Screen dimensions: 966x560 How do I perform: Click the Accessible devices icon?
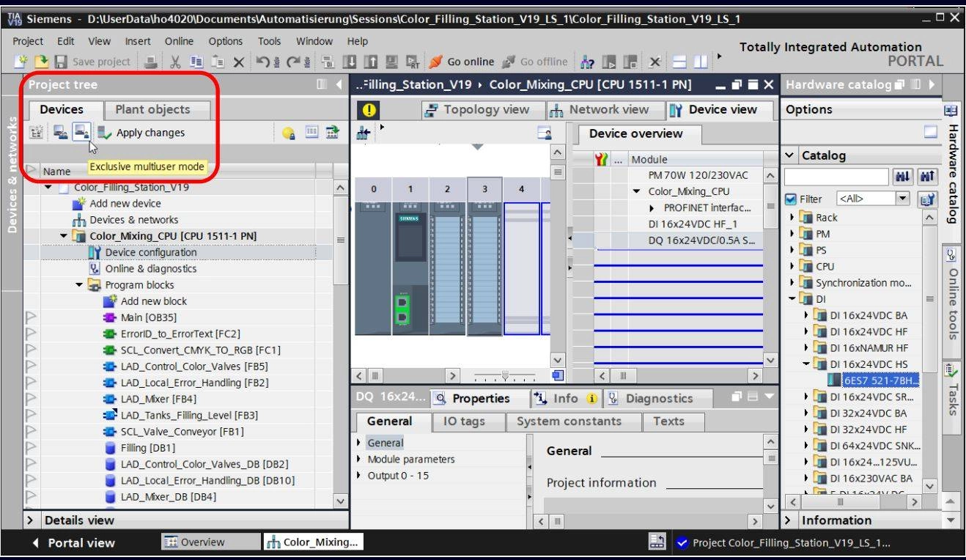587,62
